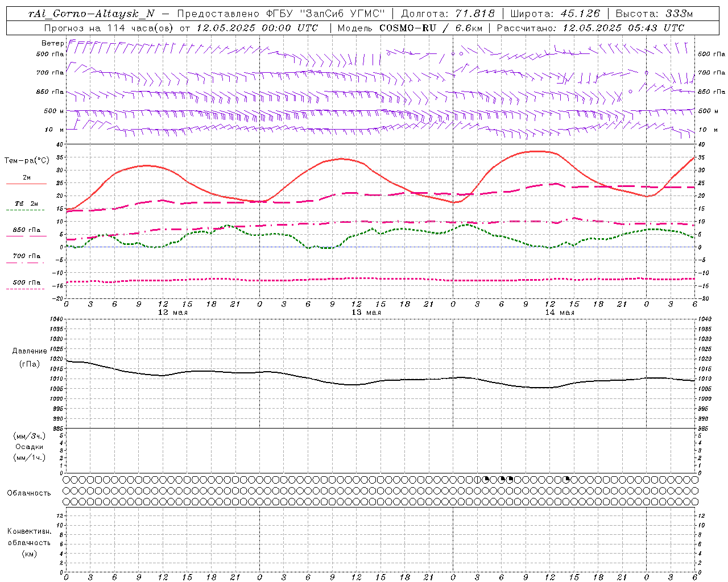Click the Давление pressure chart label
Viewport: 728px width, 582px height.
pos(30,351)
